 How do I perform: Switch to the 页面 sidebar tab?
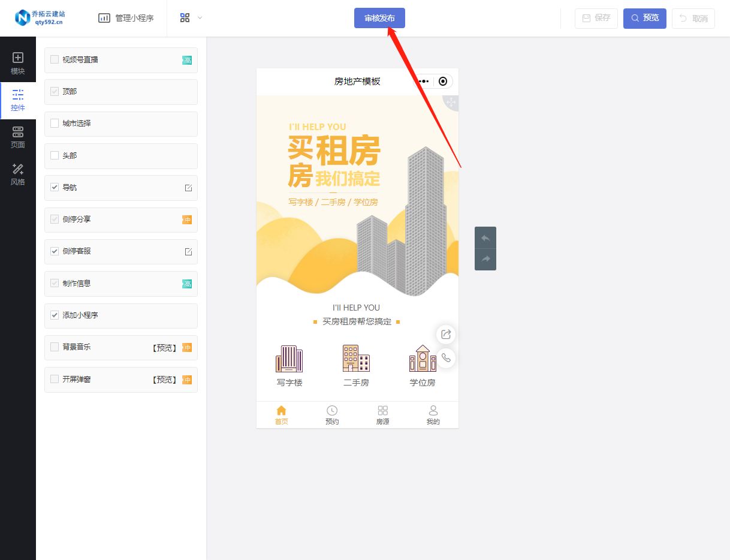18,137
